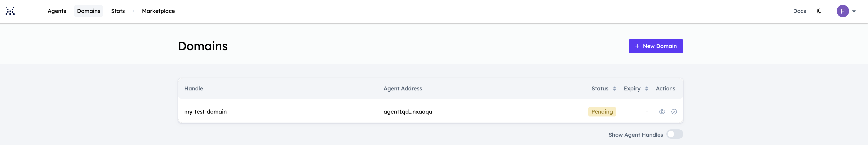
Task: Click the circled X icon for my-test-domain
Action: [x=674, y=112]
